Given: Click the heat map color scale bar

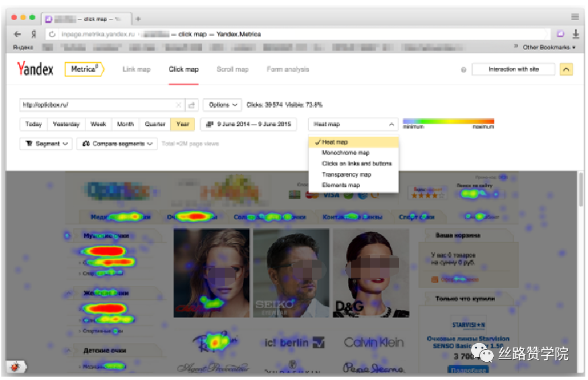Looking at the screenshot, I should pos(448,122).
